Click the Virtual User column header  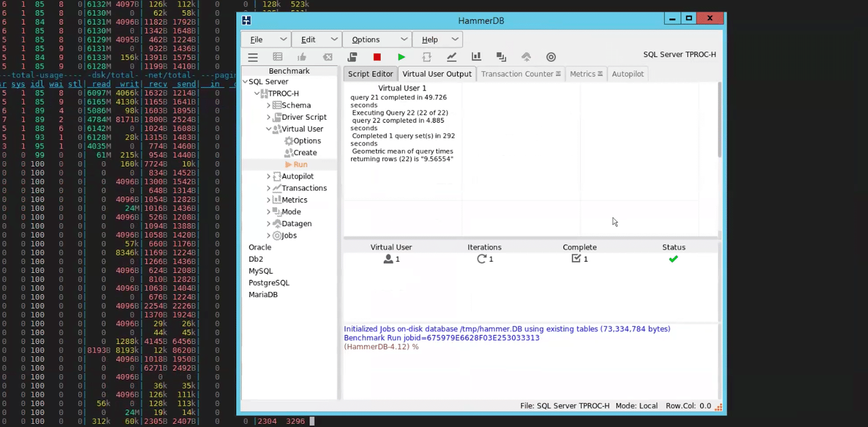tap(391, 247)
